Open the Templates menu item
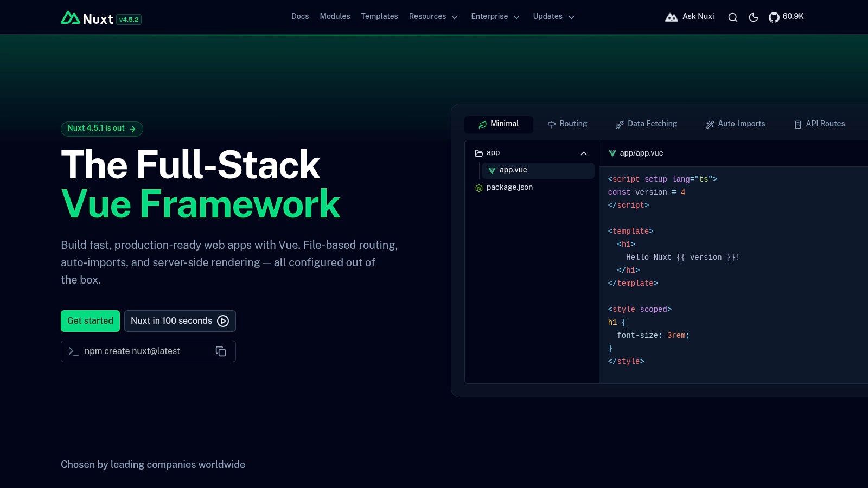 (x=380, y=16)
